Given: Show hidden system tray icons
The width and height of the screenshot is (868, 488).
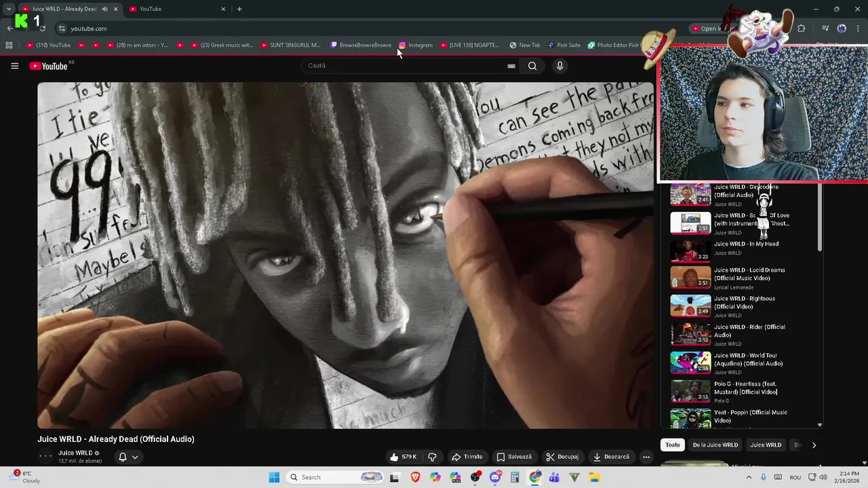Looking at the screenshot, I should [x=749, y=477].
